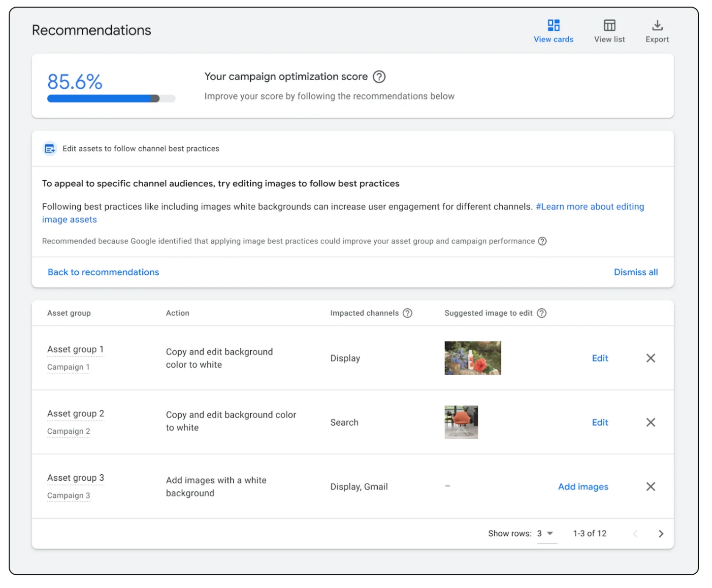Select Dismiss all
The image size is (712, 588).
636,272
